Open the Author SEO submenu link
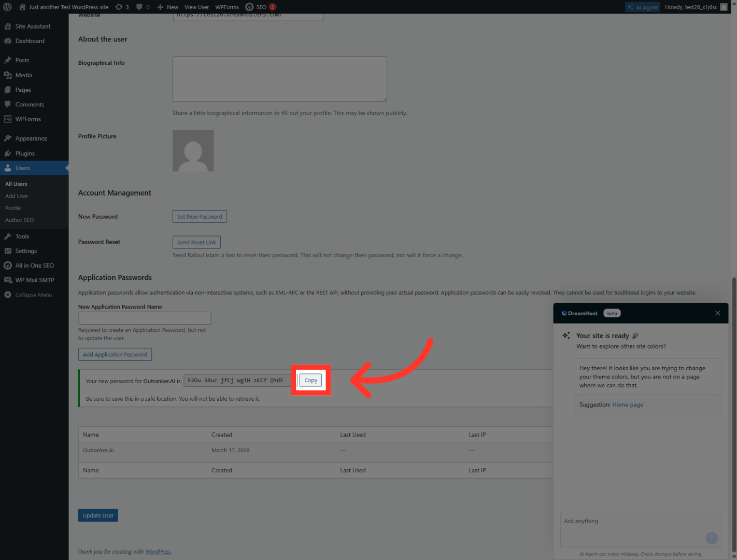The height and width of the screenshot is (560, 737). (19, 220)
